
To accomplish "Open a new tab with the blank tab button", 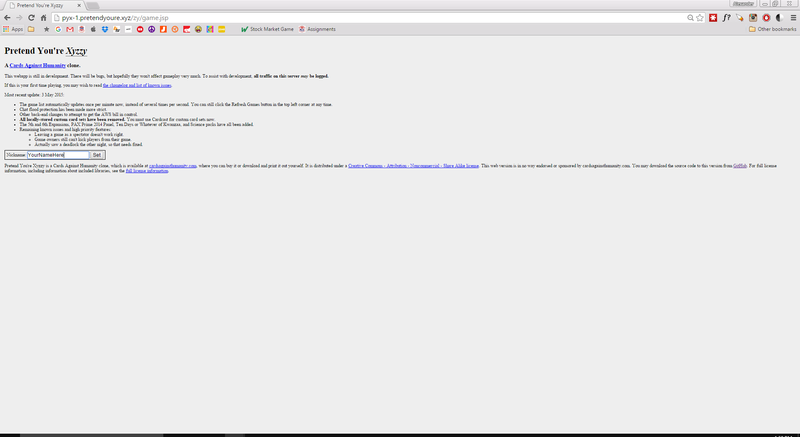I will tap(93, 6).
